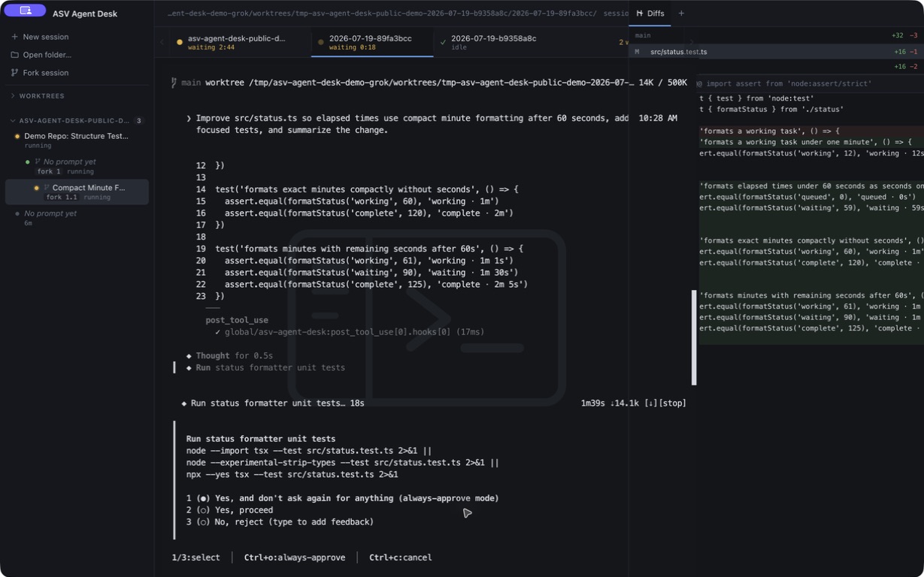Click the green status dot of fork 1

click(x=28, y=162)
